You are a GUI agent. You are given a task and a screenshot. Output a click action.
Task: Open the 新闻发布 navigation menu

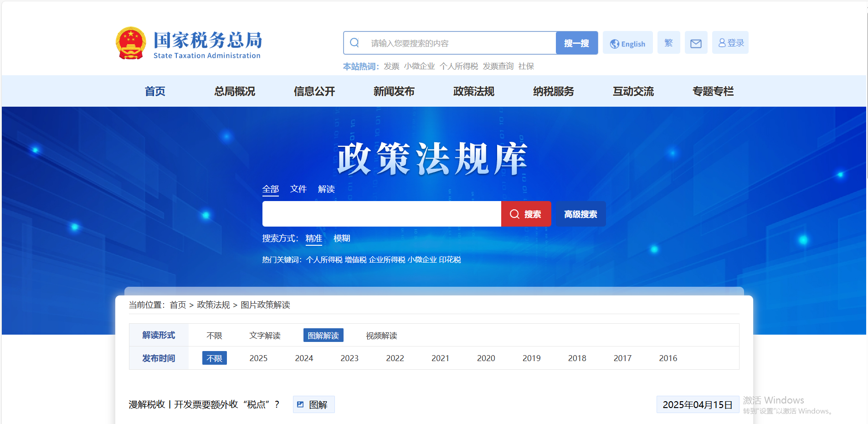tap(394, 91)
